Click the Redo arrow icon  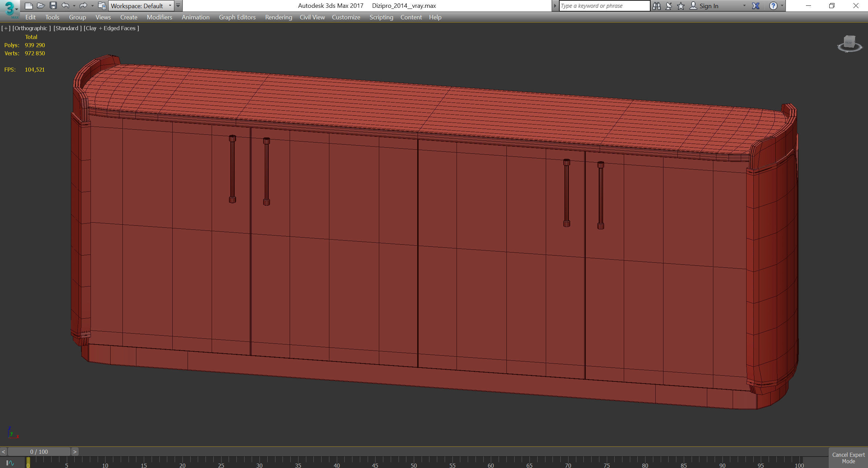[83, 6]
